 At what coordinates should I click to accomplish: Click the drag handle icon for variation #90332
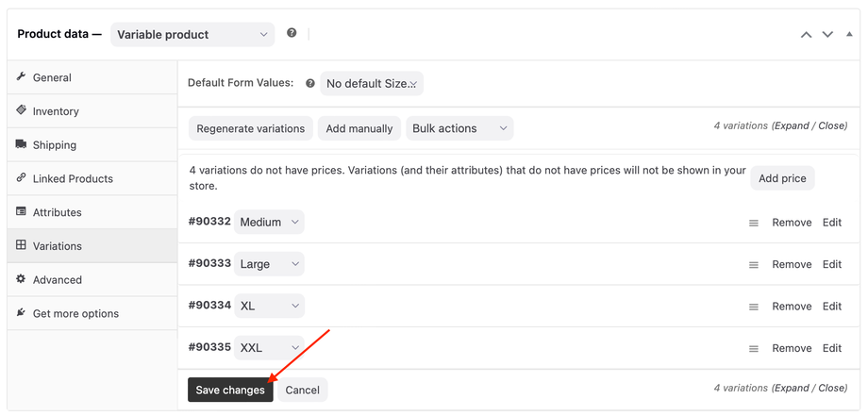pyautogui.click(x=754, y=224)
